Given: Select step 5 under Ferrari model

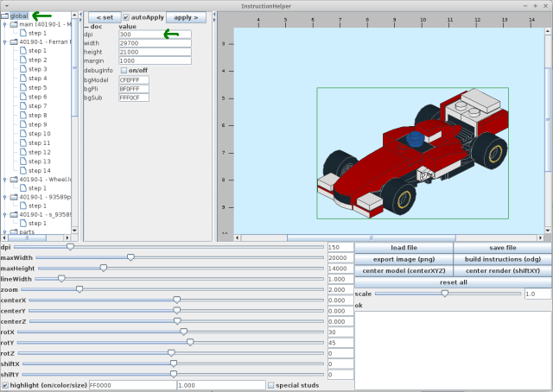Looking at the screenshot, I should click(37, 87).
